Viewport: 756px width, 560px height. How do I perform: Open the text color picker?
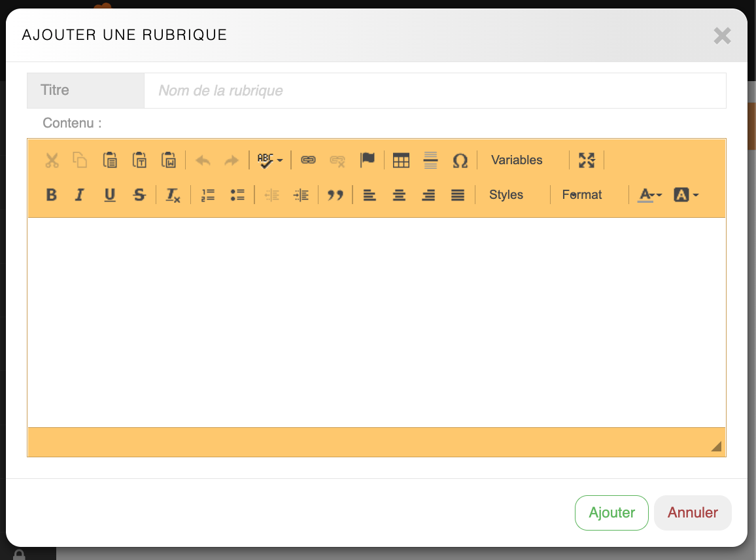(650, 195)
